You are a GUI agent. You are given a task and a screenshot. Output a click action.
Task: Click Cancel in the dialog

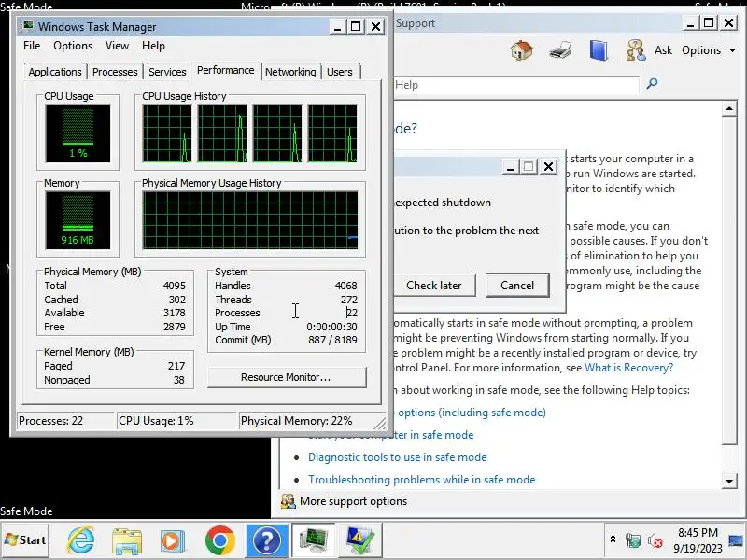517,286
